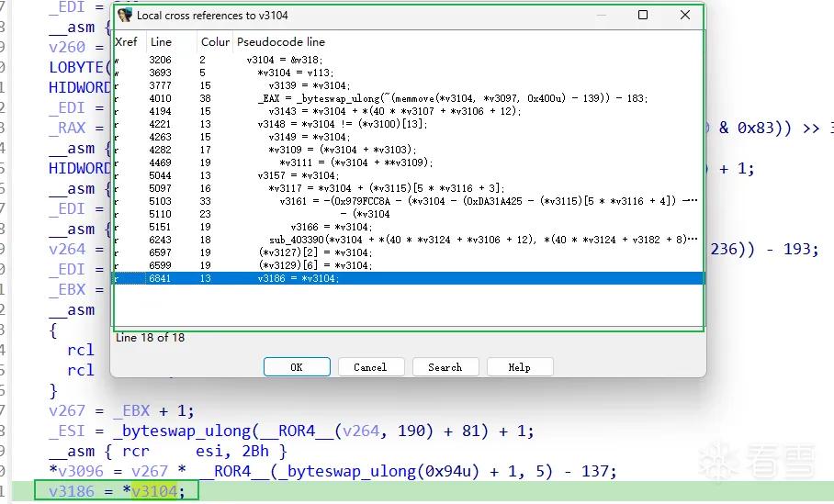Screen dimensions: 834x504
Task: Select xref row at line 3206
Action: point(409,60)
